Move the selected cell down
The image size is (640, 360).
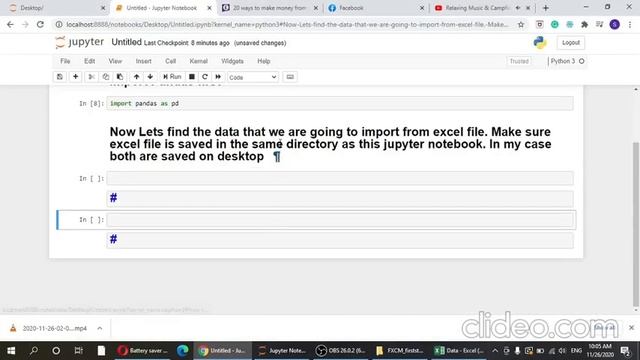[150, 77]
